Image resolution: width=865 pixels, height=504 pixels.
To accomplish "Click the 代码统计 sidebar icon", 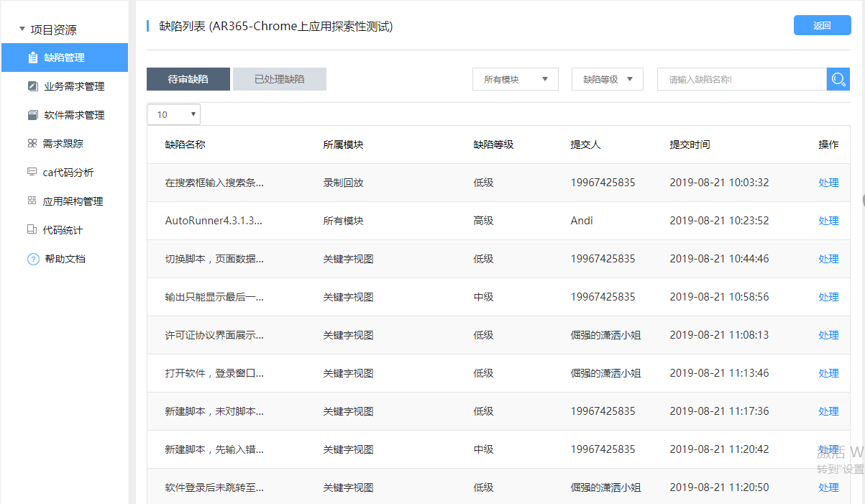I will 32,230.
